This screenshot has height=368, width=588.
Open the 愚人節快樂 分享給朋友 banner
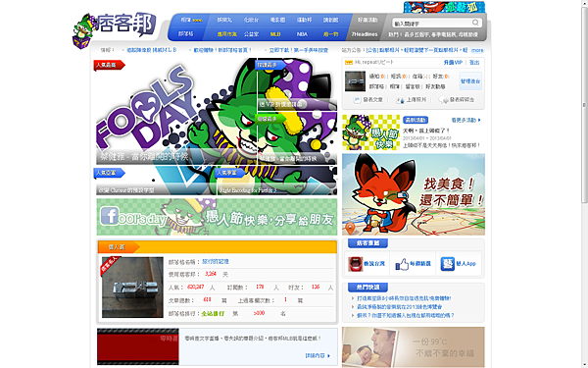click(x=217, y=217)
